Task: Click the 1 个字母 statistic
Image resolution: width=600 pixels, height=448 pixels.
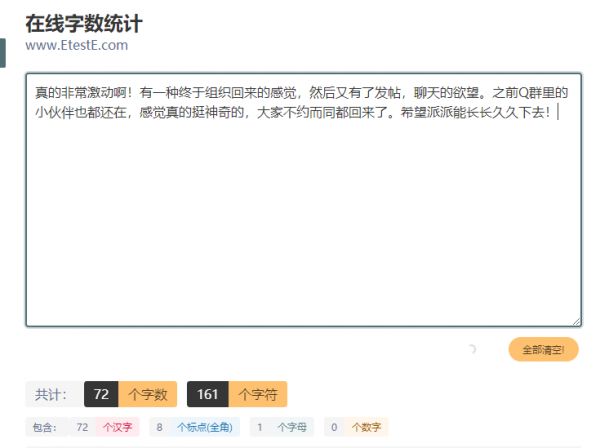Action: pos(282,427)
